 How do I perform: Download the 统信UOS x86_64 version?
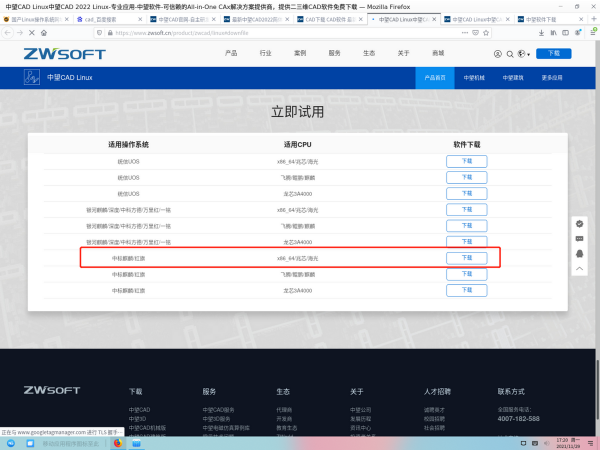click(466, 161)
